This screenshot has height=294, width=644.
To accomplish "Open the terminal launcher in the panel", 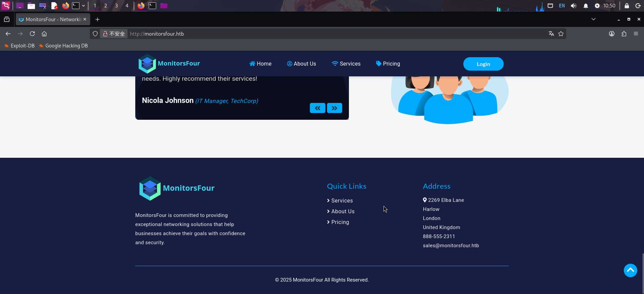I will 76,6.
